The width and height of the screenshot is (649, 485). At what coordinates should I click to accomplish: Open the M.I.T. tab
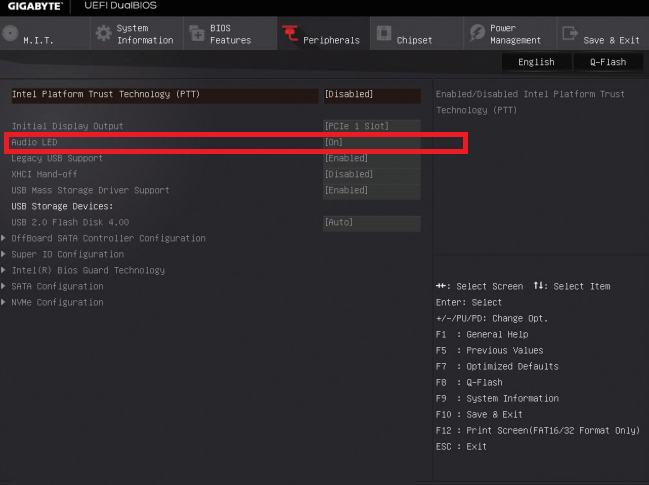(45, 34)
